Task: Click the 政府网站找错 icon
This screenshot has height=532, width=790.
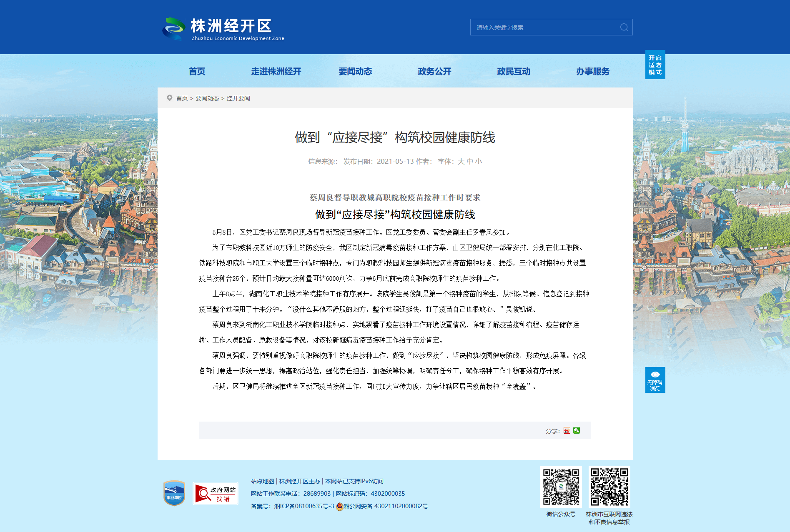Action: pyautogui.click(x=216, y=494)
